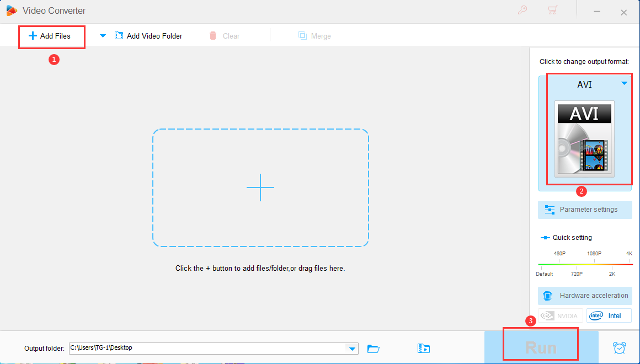Click the center plus to add files
Viewport: 640px width, 364px height.
point(260,188)
